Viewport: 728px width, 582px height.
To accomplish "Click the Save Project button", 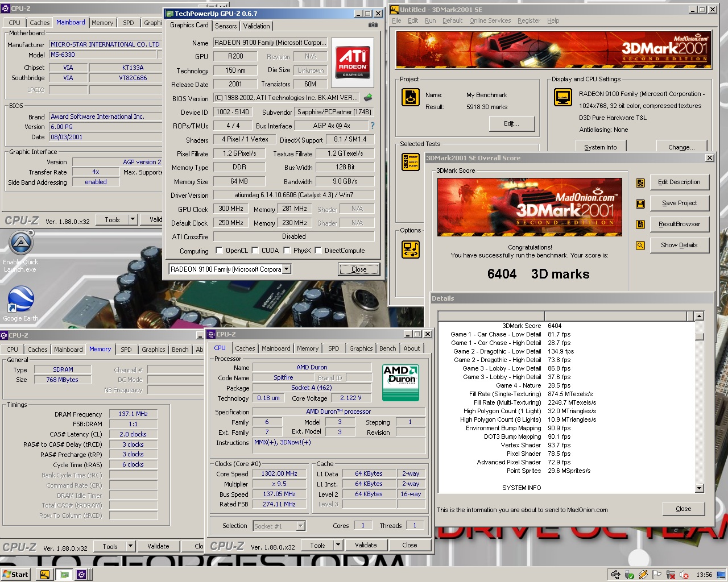I will coord(679,203).
